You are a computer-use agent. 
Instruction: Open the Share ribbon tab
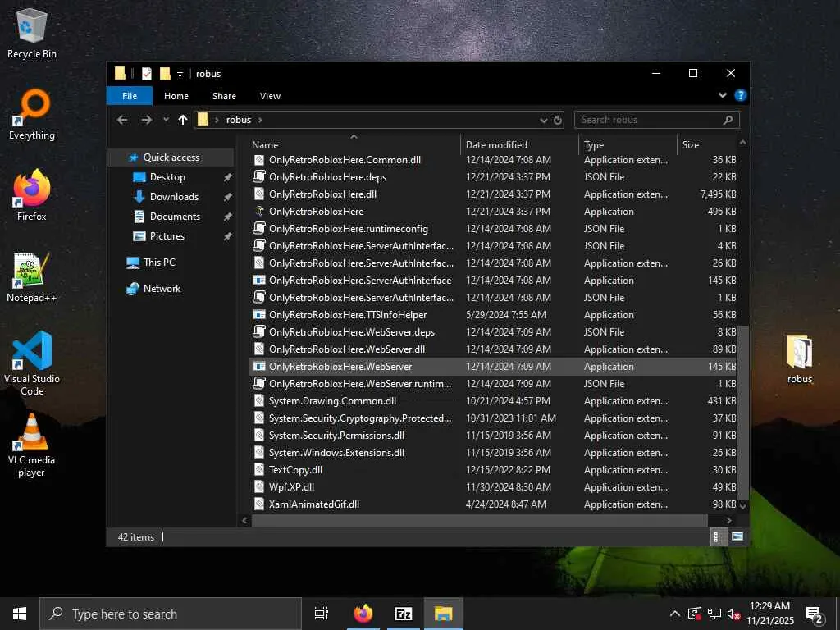click(x=224, y=96)
